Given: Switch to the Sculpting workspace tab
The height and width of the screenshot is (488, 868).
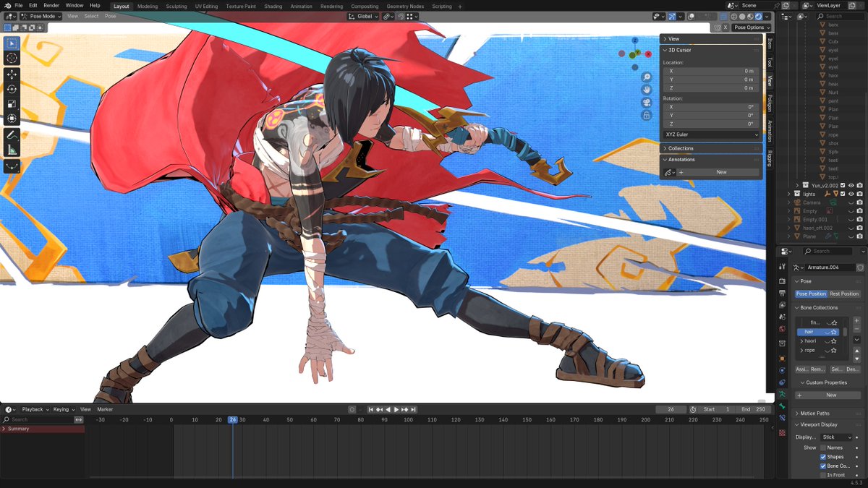Looking at the screenshot, I should [x=176, y=7].
